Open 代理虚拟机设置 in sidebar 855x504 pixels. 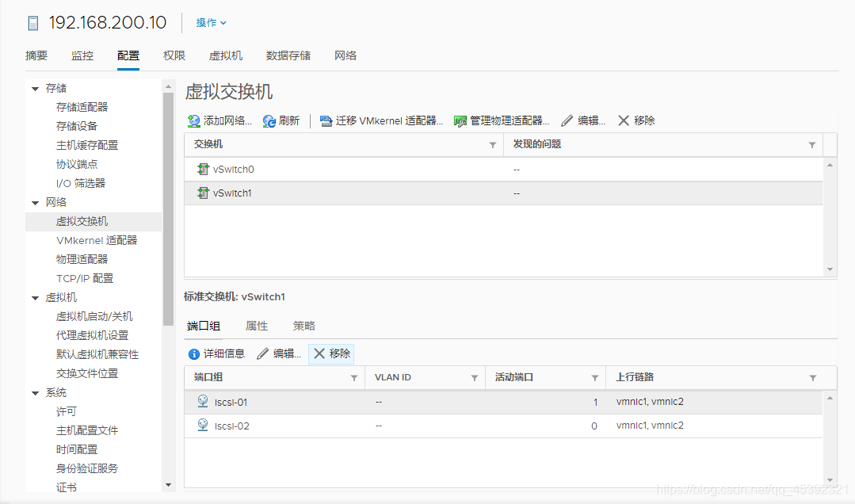click(x=92, y=335)
